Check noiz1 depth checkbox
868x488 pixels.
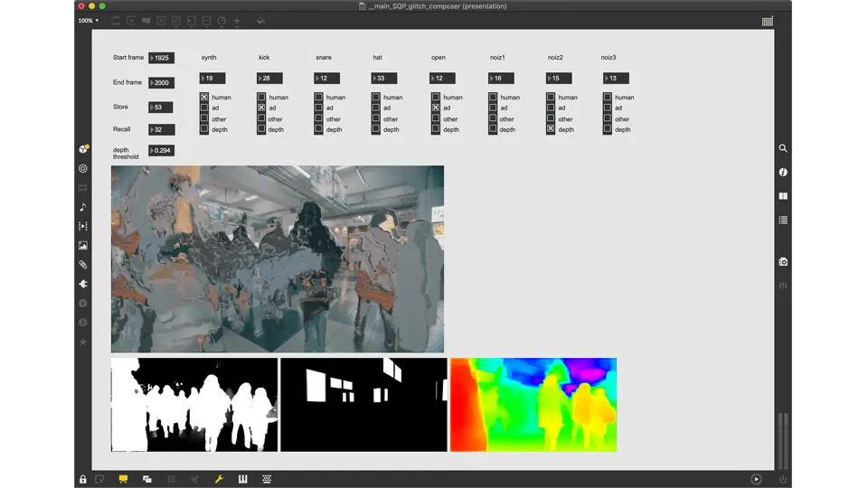coord(493,129)
